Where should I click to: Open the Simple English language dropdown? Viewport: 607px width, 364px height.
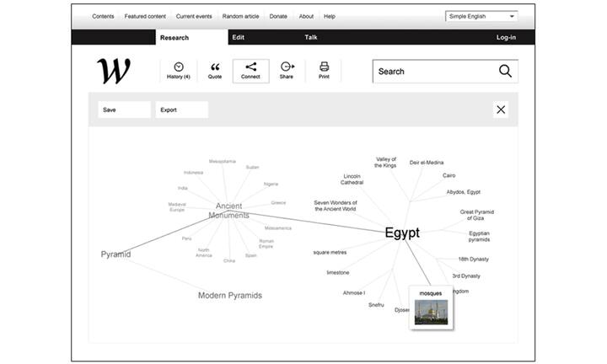pyautogui.click(x=481, y=16)
